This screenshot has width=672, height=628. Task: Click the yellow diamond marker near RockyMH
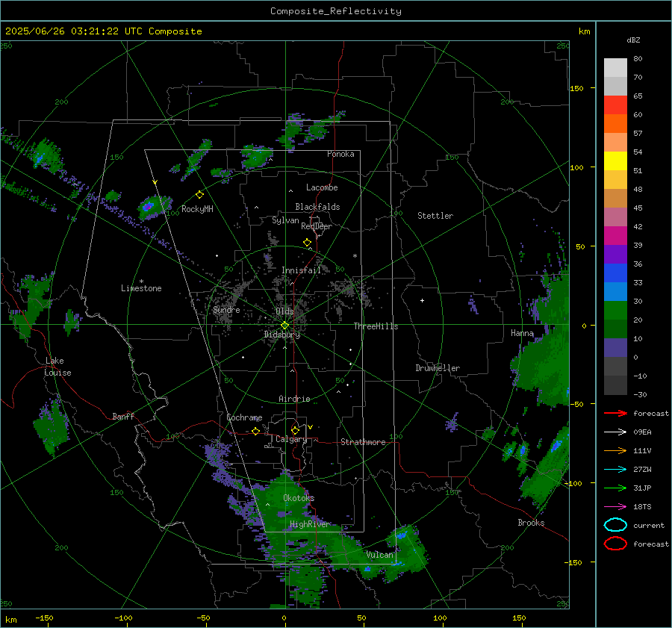point(199,195)
